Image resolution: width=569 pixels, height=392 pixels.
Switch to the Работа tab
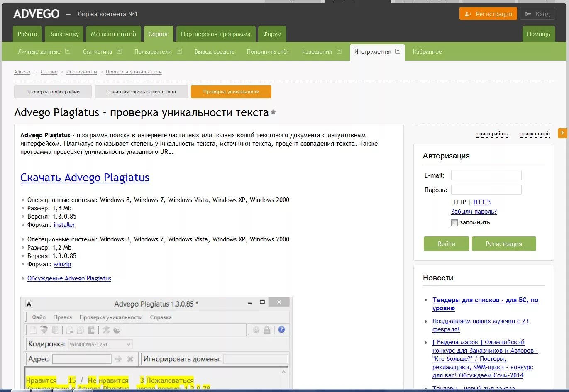click(27, 34)
